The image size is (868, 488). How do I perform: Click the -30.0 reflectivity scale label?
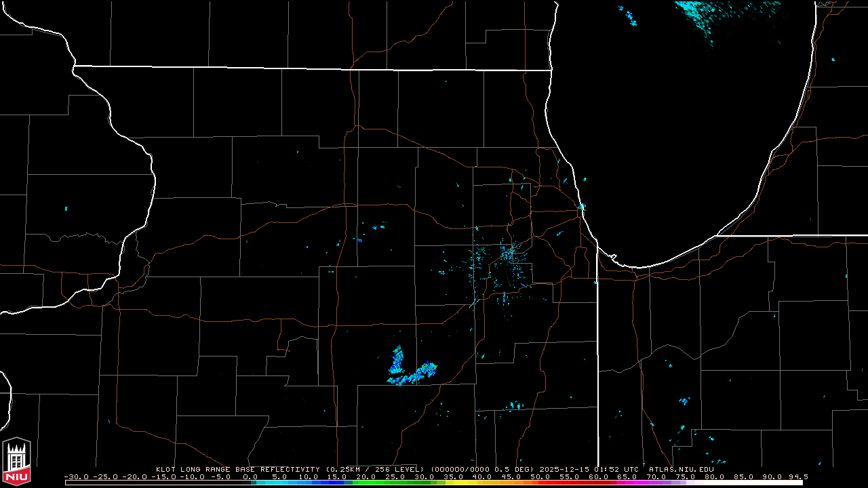(x=77, y=477)
